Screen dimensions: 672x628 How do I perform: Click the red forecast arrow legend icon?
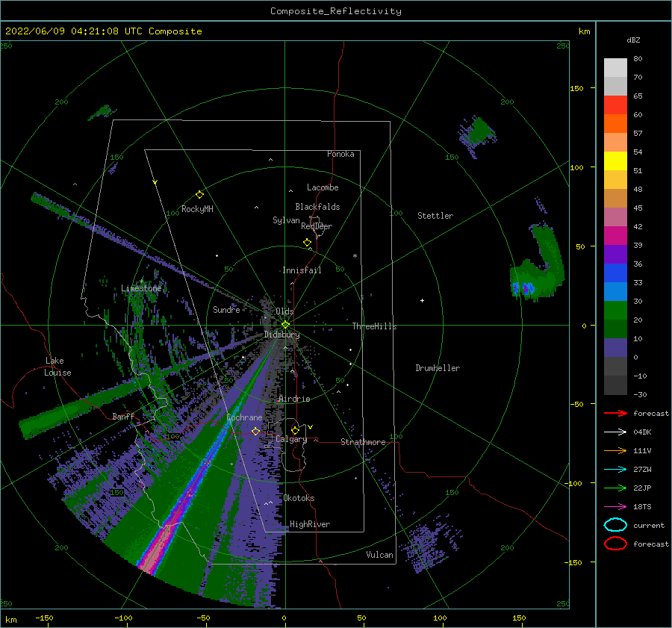pos(615,413)
